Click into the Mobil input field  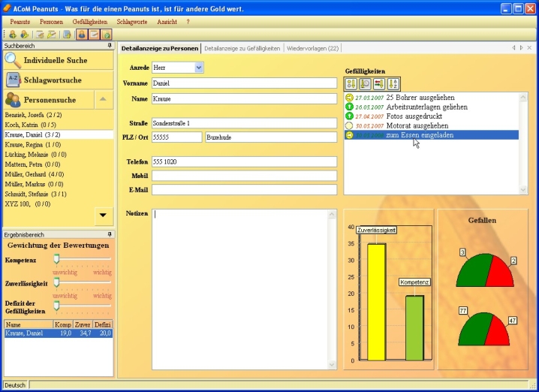pos(244,176)
